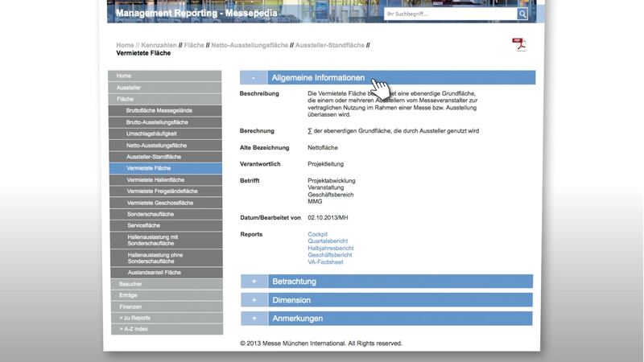Select highlighted Vermietete Fläche sidebar item
This screenshot has width=644, height=362.
pyautogui.click(x=166, y=168)
